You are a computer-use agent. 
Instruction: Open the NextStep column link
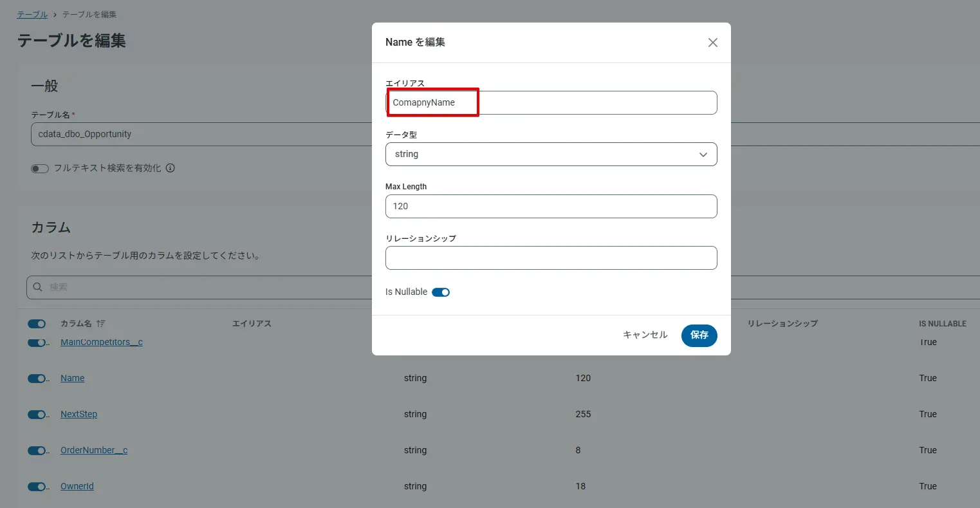tap(79, 414)
